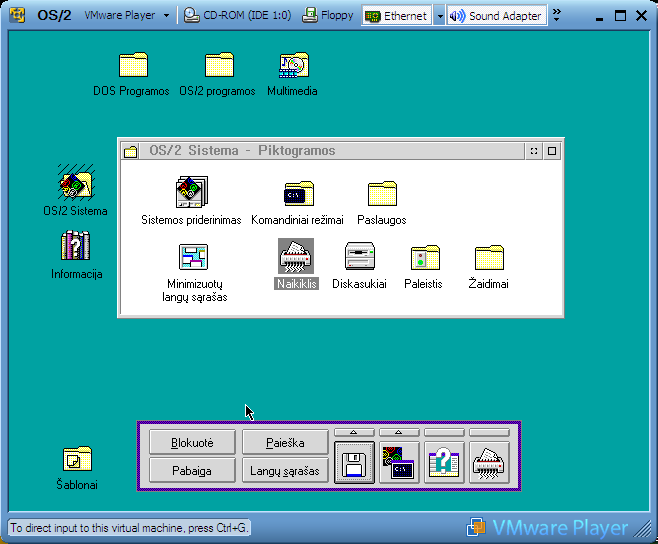Open the Diskasukiai drives icon

point(360,256)
